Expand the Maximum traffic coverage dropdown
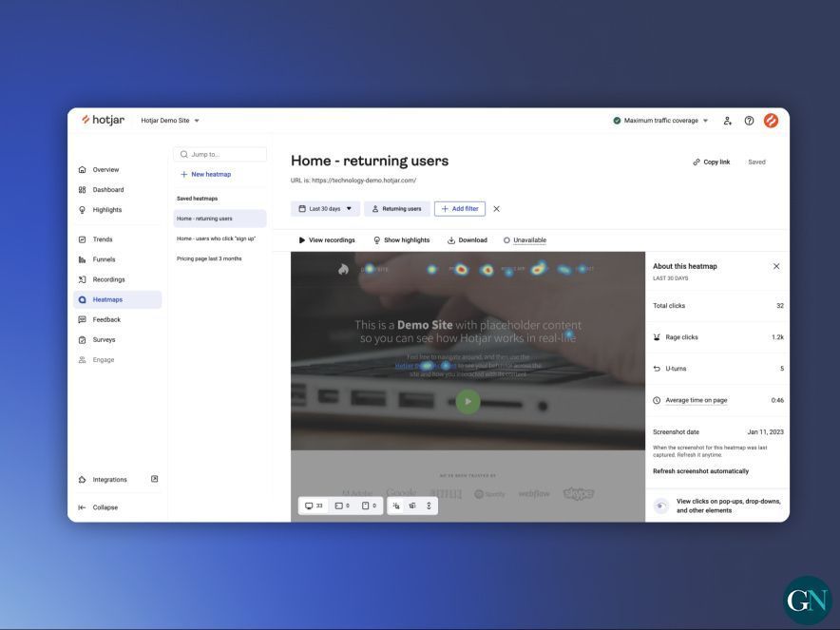The image size is (840, 630). [660, 121]
